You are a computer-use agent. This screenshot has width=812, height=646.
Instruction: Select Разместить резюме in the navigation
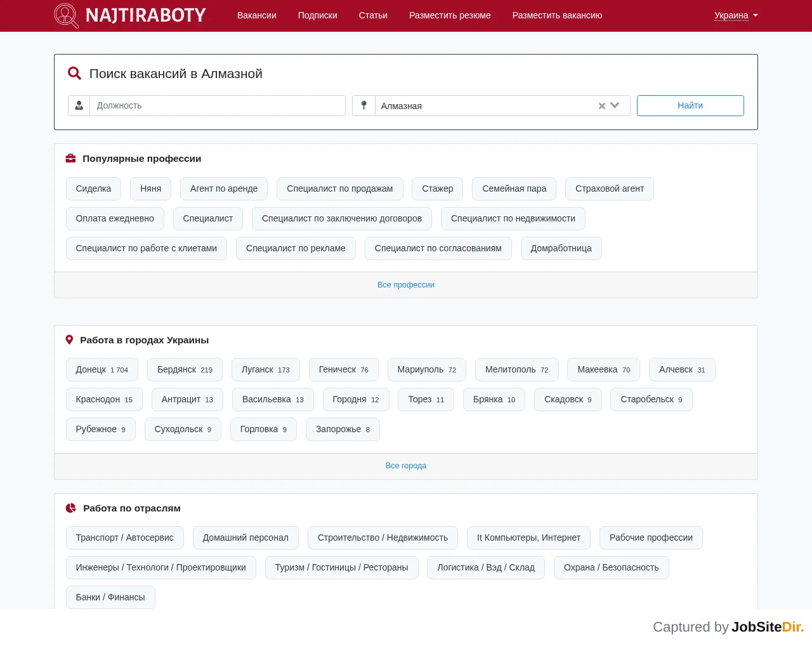coord(450,15)
